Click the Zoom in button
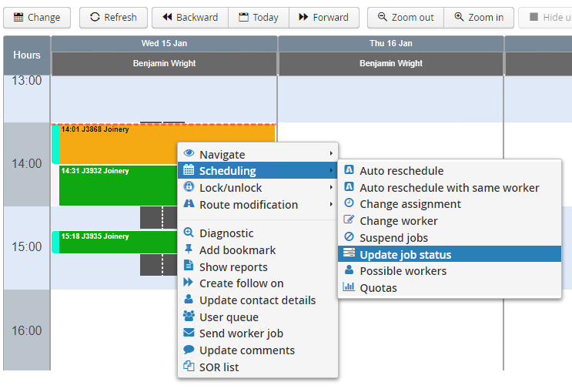572x392 pixels. (478, 17)
